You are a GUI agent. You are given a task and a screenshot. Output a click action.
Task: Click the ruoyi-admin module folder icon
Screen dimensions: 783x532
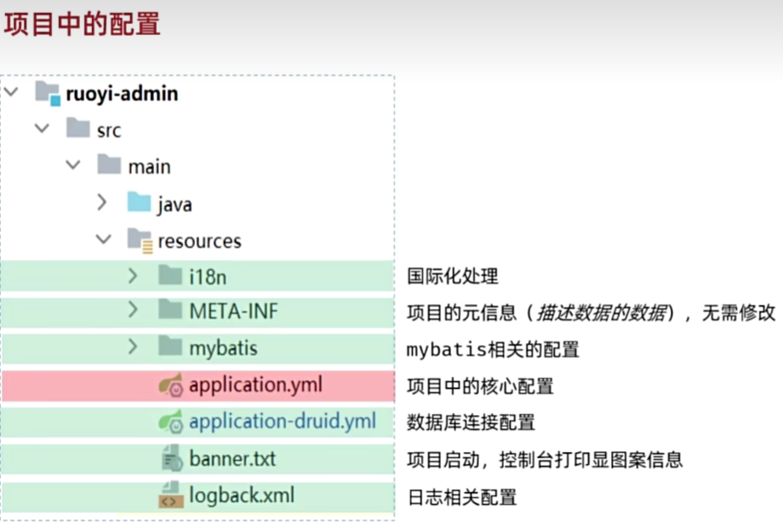(x=48, y=93)
